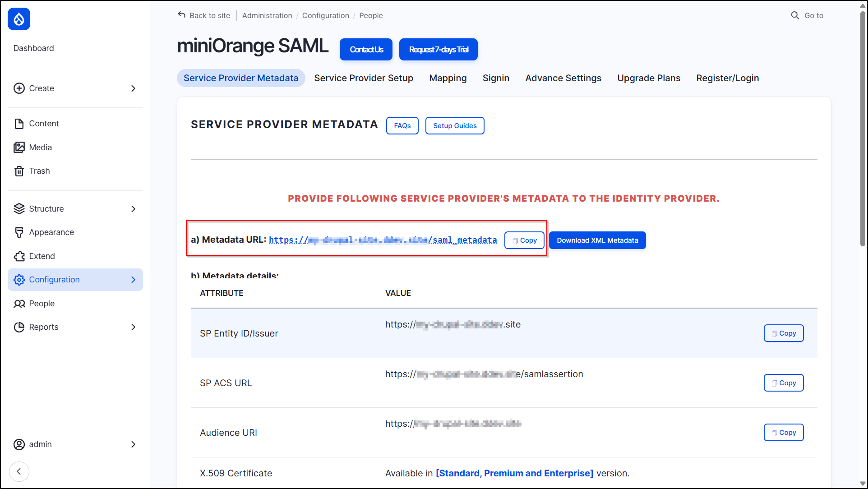868x489 pixels.
Task: Click the Create plus-circle icon
Action: coord(19,88)
